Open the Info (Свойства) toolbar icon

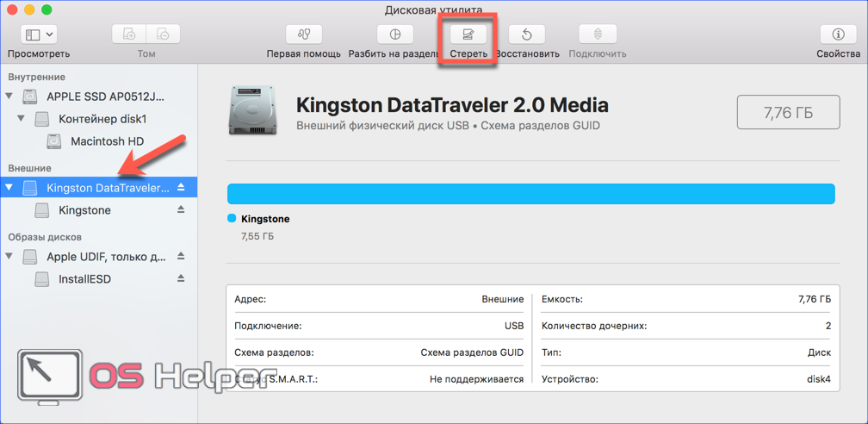click(838, 34)
